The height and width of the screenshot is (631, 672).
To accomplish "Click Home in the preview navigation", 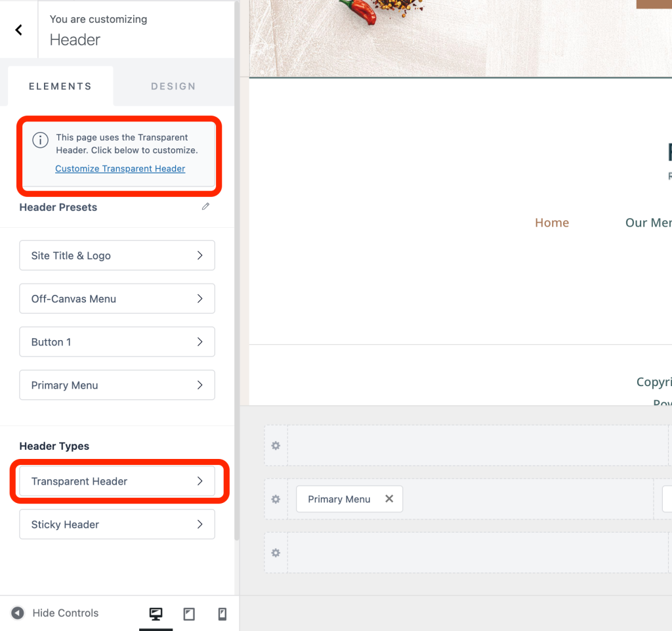I will point(552,223).
